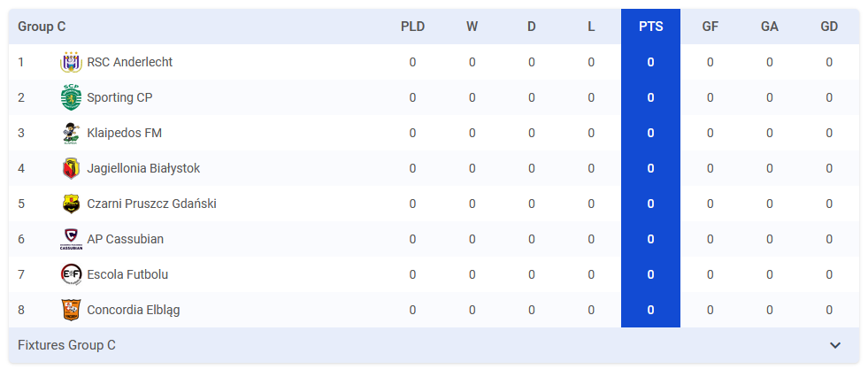Click the Concordia Elbląg orange crest
Viewport: 868px width, 377px height.
point(71,310)
